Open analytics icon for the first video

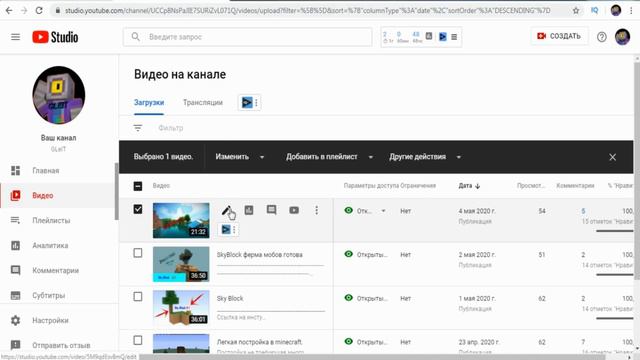click(249, 210)
